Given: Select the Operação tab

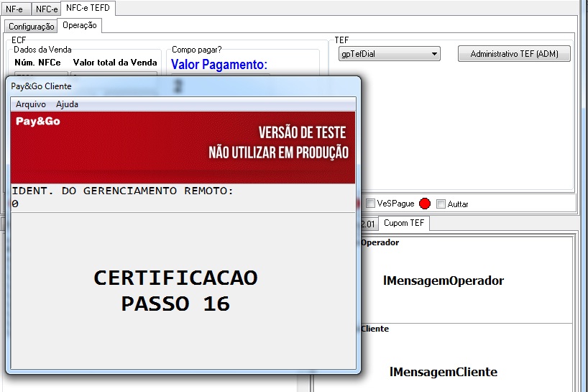Looking at the screenshot, I should 80,25.
